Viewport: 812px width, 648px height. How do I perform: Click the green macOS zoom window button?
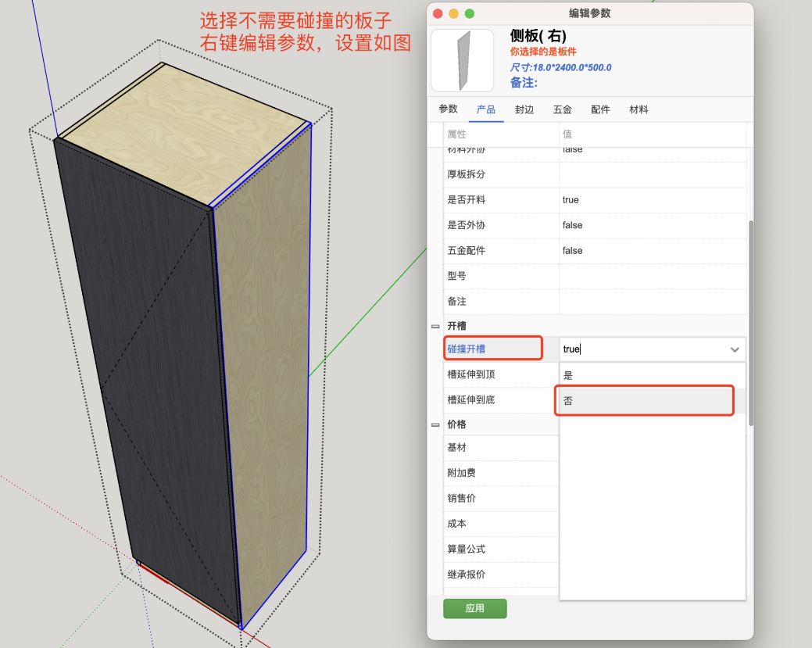pyautogui.click(x=470, y=13)
